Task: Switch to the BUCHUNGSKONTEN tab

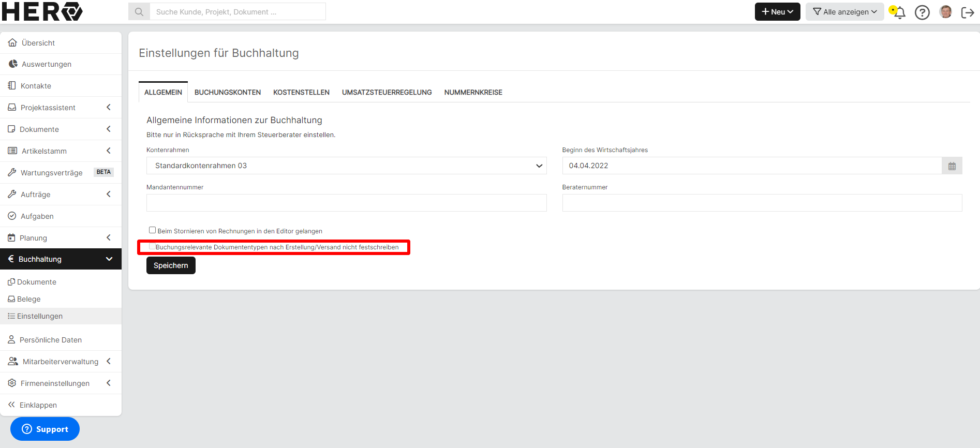Action: 228,92
